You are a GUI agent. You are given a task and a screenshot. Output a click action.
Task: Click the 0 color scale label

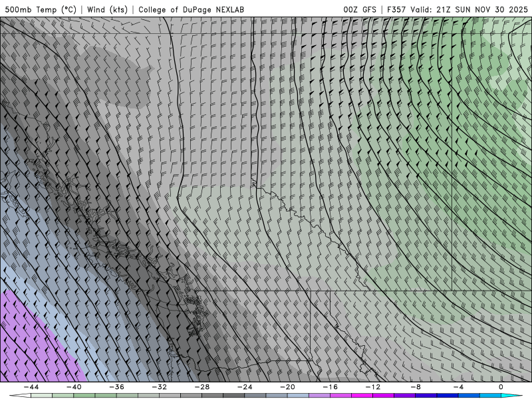(x=501, y=387)
